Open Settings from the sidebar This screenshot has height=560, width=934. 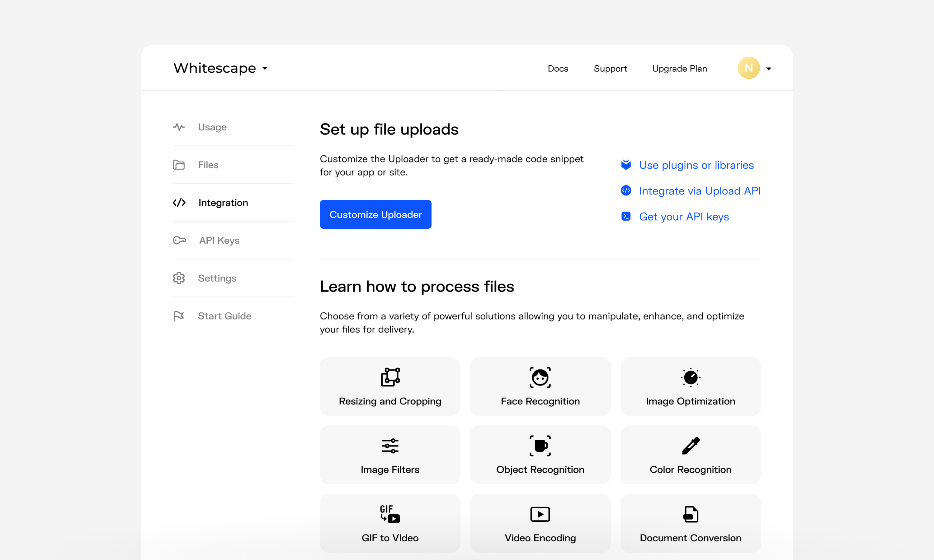(217, 278)
